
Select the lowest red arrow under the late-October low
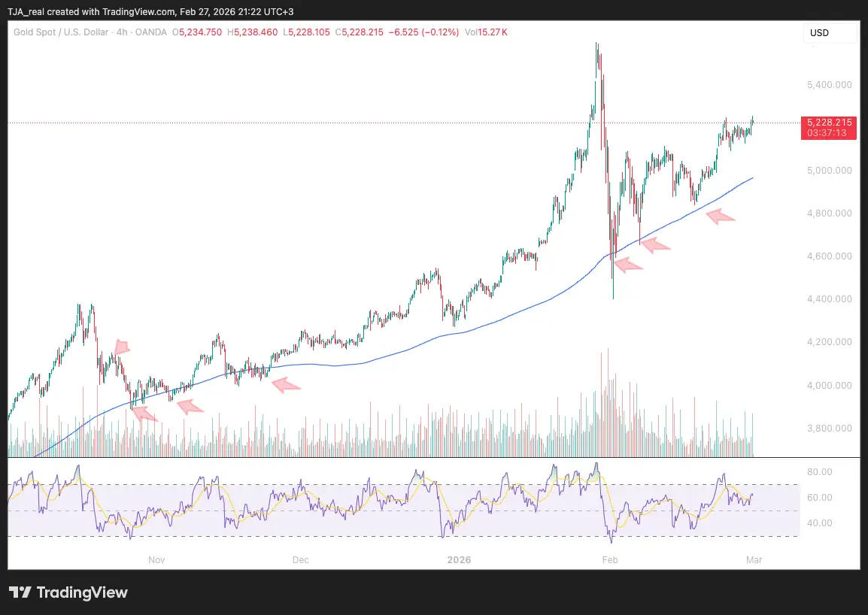(144, 413)
